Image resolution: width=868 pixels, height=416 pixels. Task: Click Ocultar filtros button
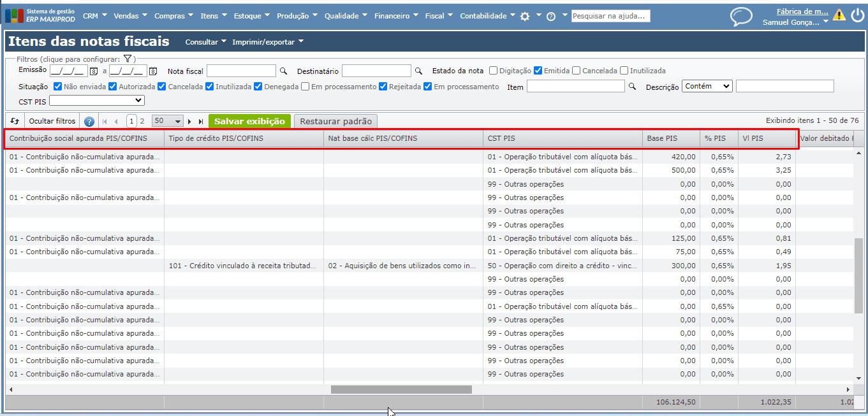52,121
